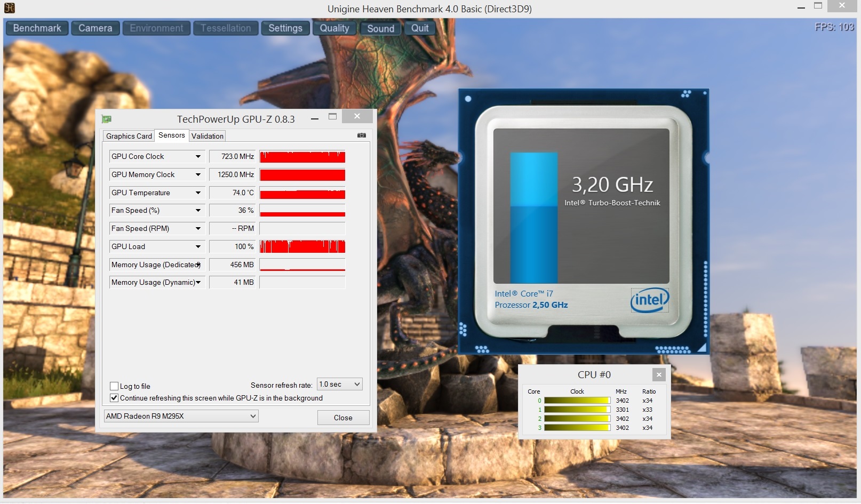Viewport: 861px width, 504px height.
Task: Open the GPU Core Clock sensor dropdown
Action: click(x=198, y=156)
